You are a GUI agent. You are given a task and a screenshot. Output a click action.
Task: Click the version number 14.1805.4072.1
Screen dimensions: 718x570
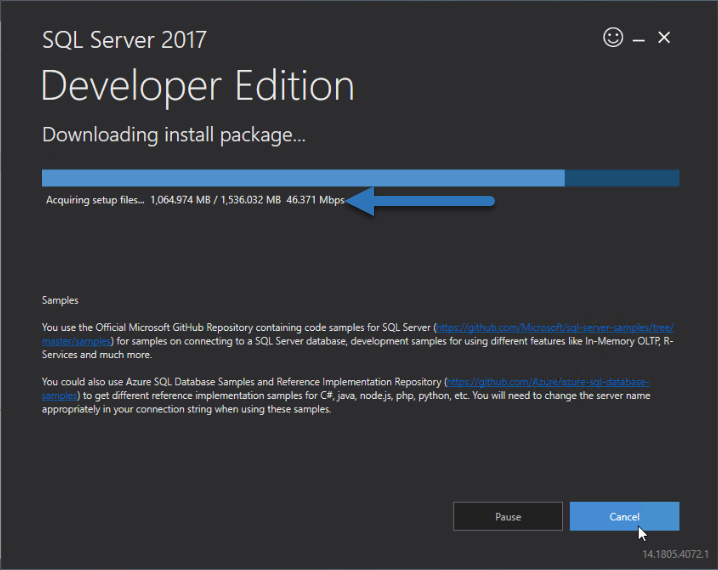pyautogui.click(x=675, y=554)
